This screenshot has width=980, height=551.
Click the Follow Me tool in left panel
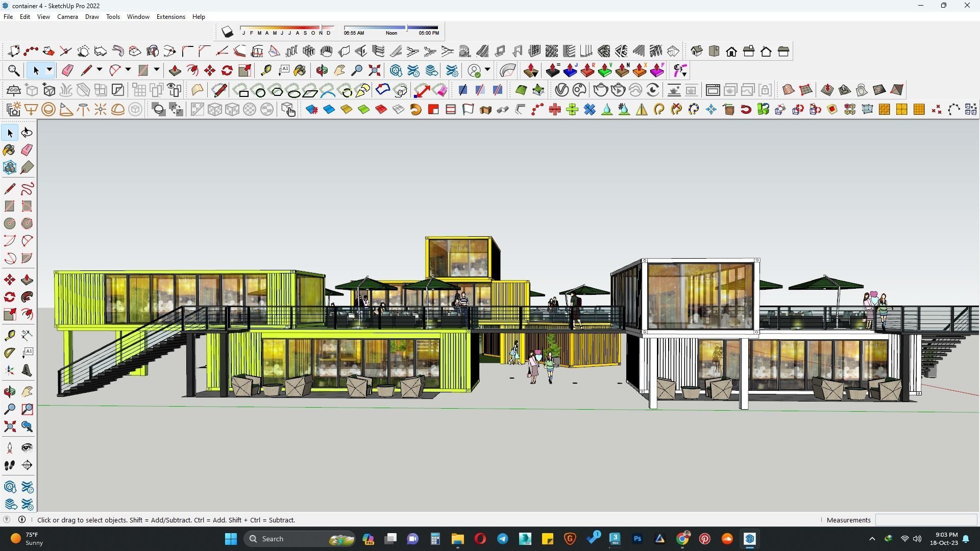point(27,297)
